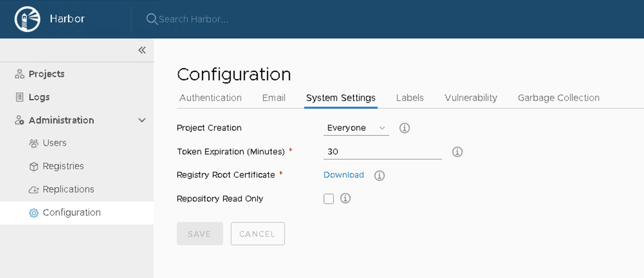Screen dimensions: 644x278
Task: Collapse the sidebar navigation panel
Action: (142, 50)
